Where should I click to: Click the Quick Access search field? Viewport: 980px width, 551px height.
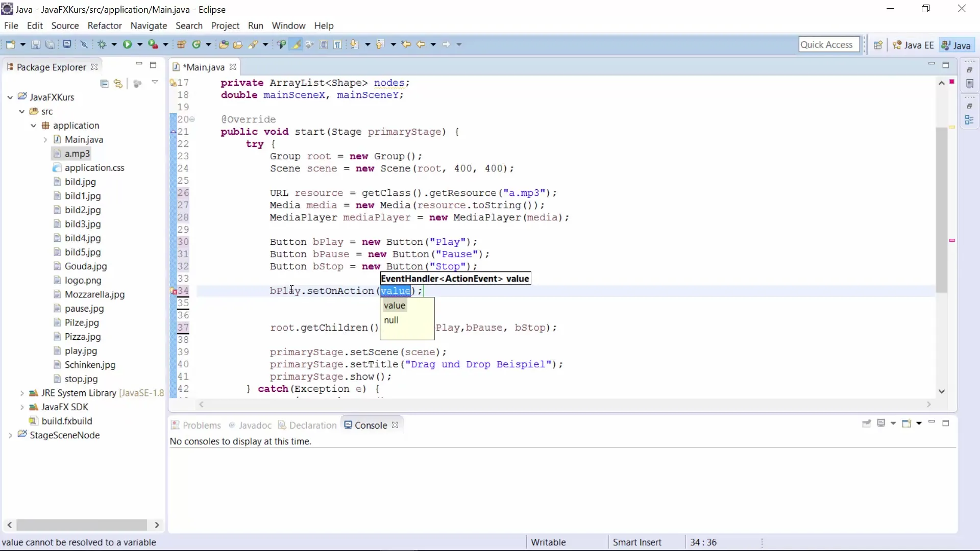coord(829,45)
